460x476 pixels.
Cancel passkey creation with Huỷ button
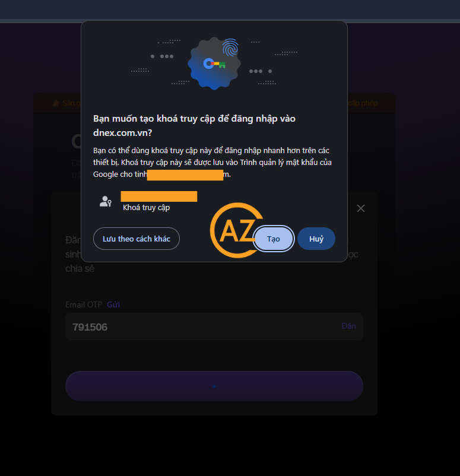click(x=316, y=239)
